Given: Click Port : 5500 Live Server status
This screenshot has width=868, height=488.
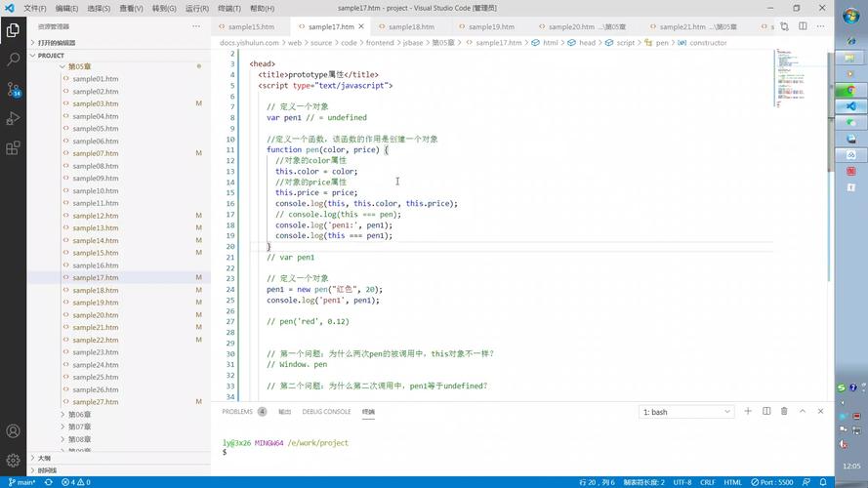Looking at the screenshot, I should pos(771,482).
